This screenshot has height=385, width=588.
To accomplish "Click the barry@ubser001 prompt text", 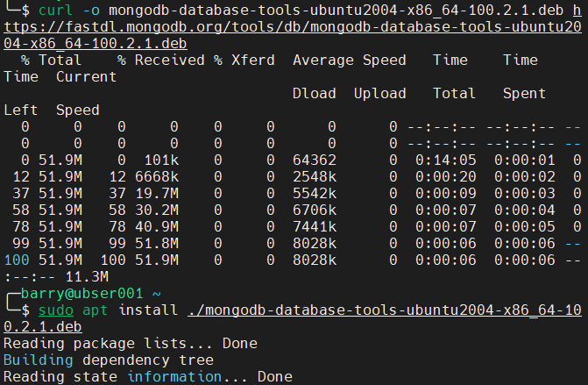I will click(x=81, y=294).
